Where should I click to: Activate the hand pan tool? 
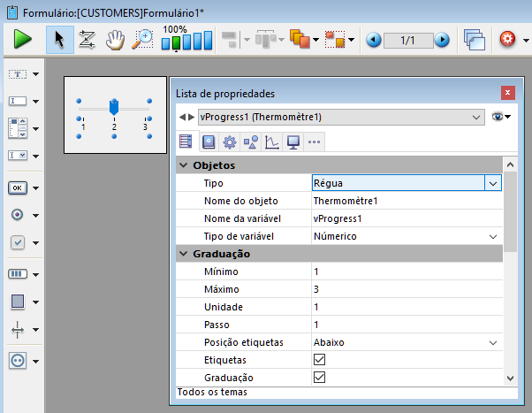tap(115, 39)
